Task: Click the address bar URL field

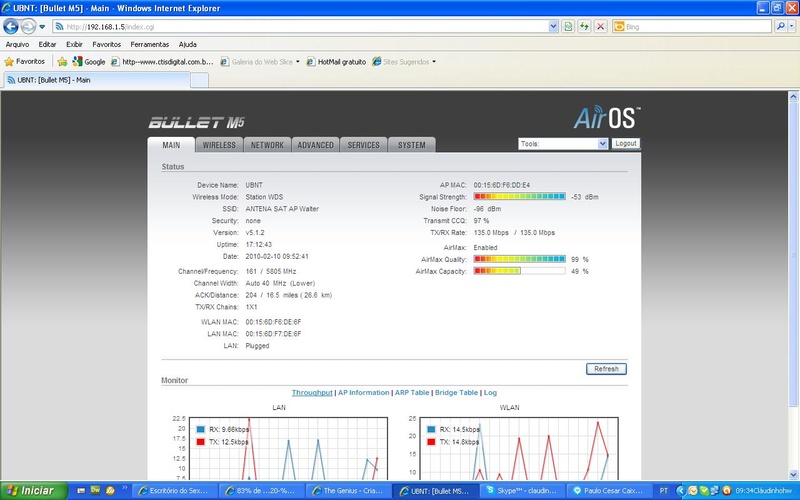Action: [x=301, y=27]
